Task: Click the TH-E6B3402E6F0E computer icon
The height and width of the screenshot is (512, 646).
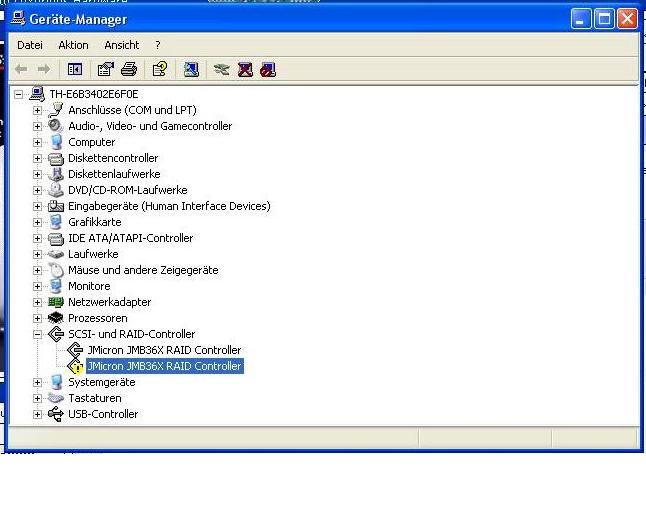Action: point(37,94)
